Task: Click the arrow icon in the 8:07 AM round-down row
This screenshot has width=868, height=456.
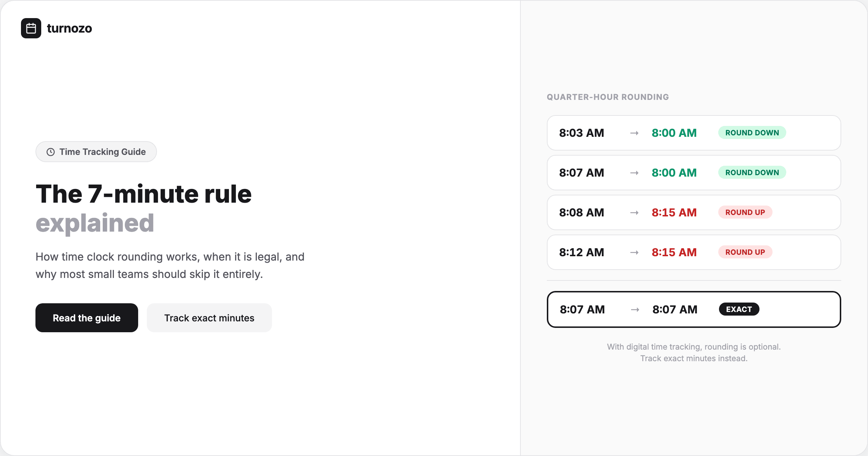Action: pos(634,173)
